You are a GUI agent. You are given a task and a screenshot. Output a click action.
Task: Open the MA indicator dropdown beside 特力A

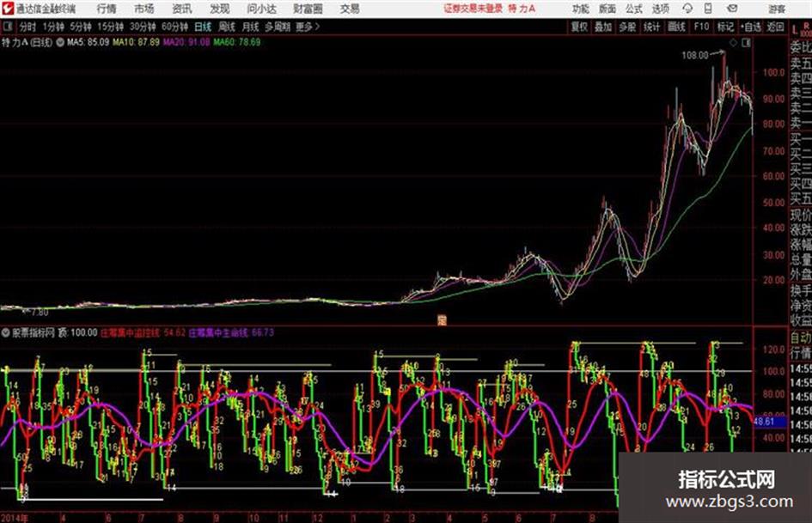pos(60,42)
